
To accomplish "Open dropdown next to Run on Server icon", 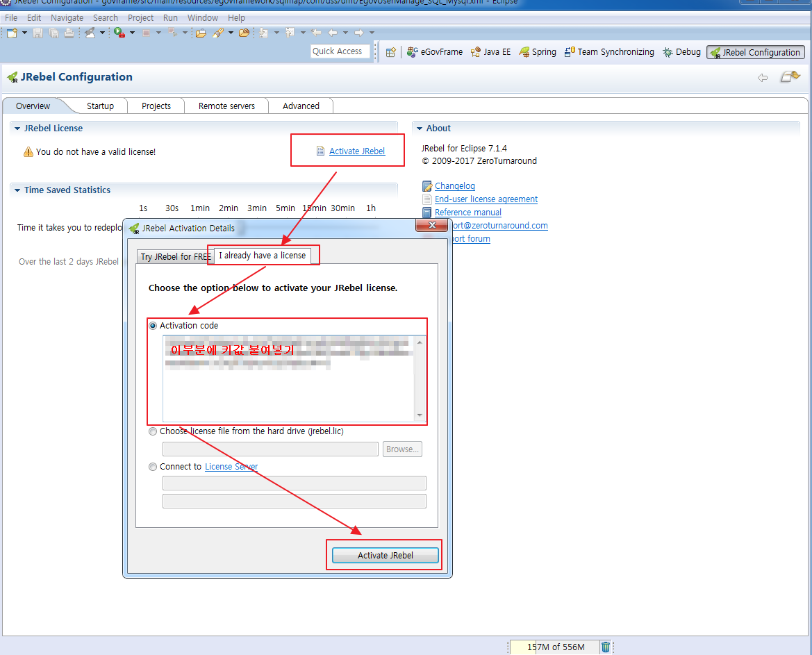I will [x=133, y=33].
